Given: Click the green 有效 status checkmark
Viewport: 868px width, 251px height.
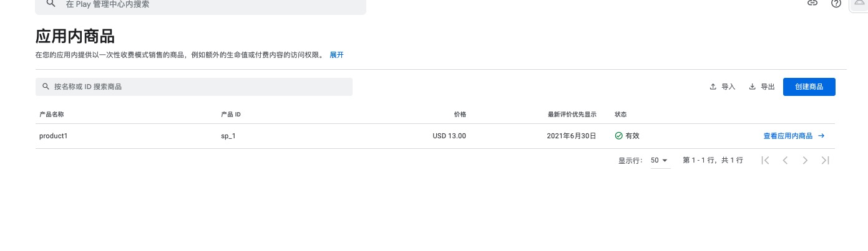Looking at the screenshot, I should pyautogui.click(x=618, y=136).
